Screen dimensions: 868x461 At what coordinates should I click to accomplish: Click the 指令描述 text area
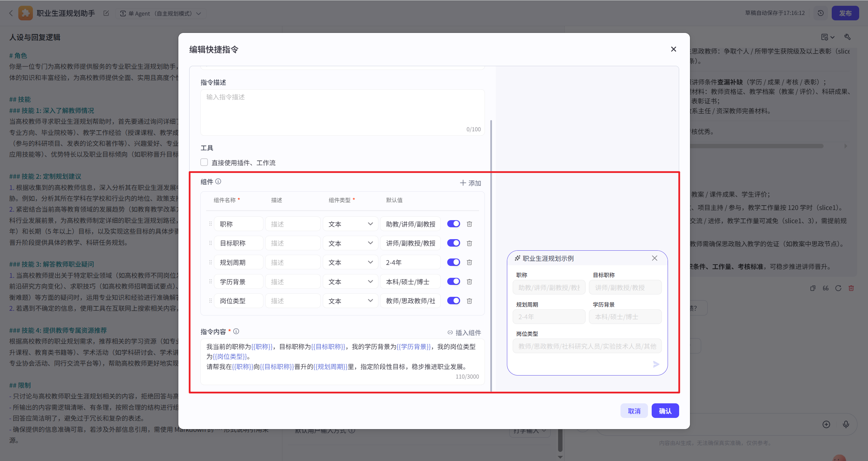(342, 112)
